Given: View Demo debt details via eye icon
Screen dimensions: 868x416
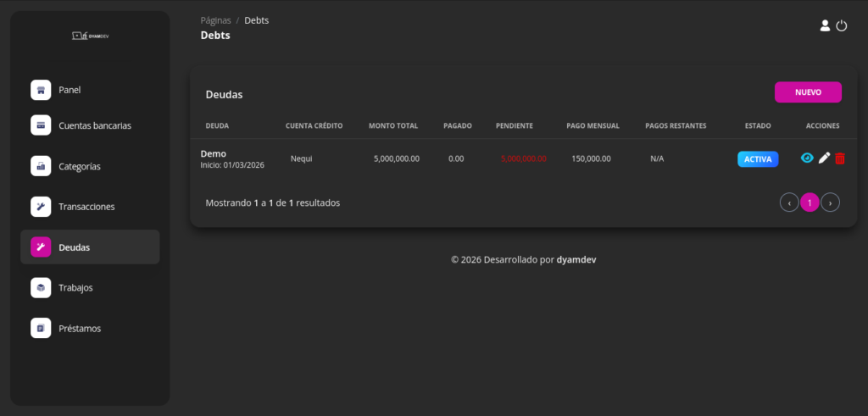Looking at the screenshot, I should pos(807,158).
